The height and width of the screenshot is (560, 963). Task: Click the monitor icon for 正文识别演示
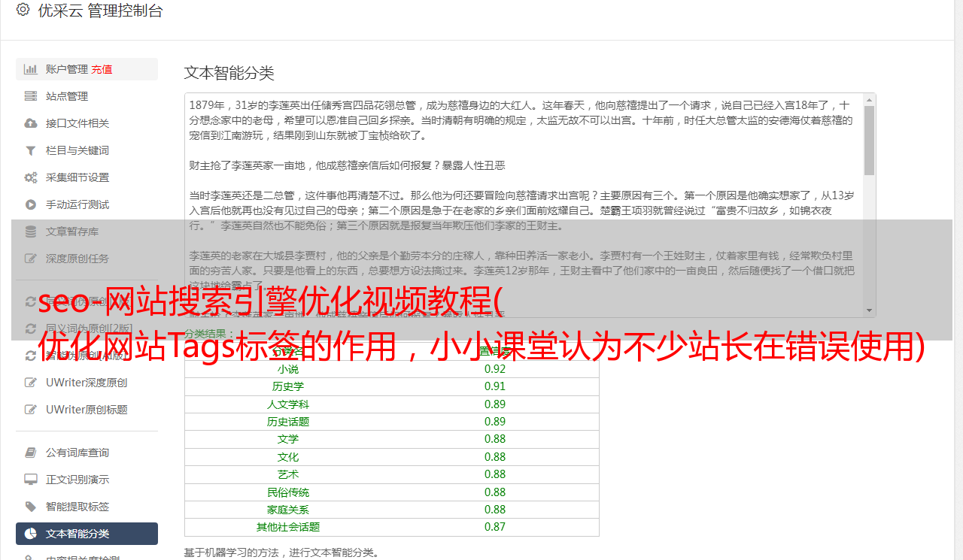click(31, 480)
